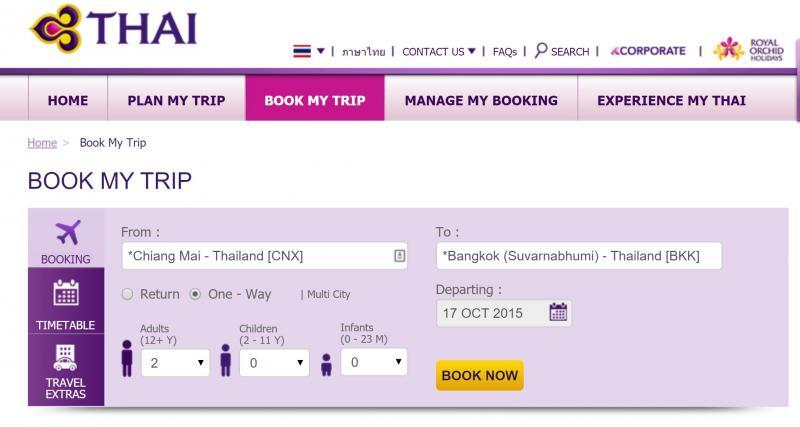800x427 pixels.
Task: Click the THAI airline logo
Action: point(114,29)
